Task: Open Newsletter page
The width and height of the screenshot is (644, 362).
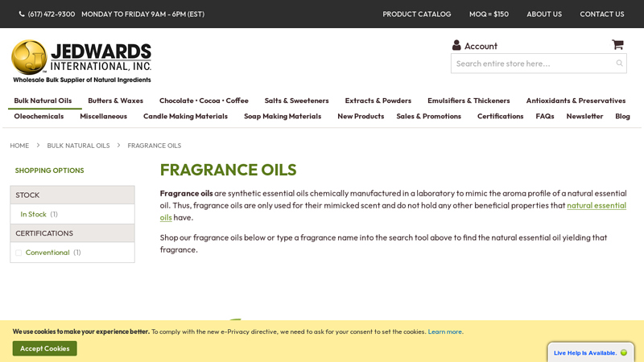Action: [x=584, y=116]
